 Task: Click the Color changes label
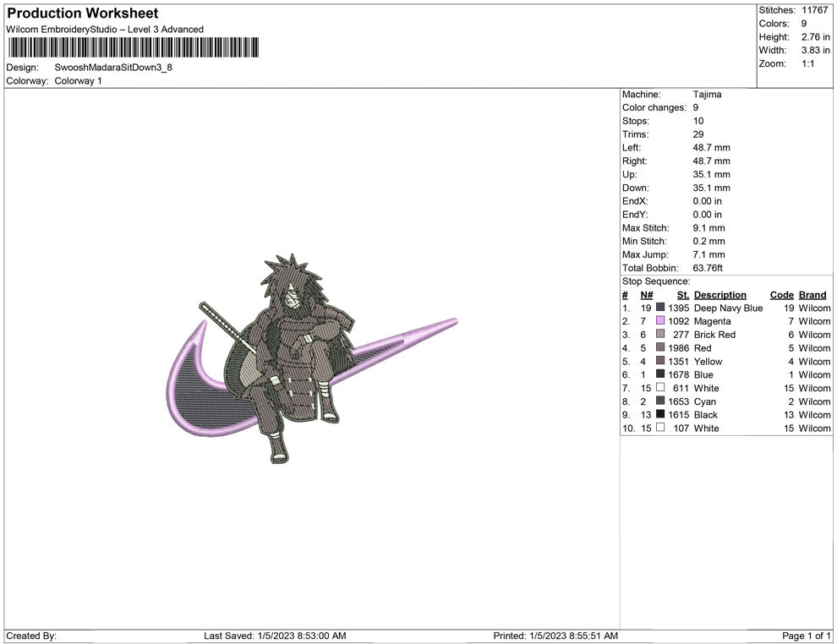click(654, 108)
